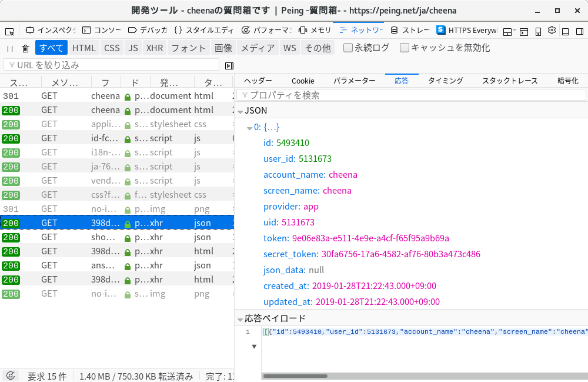This screenshot has height=382, width=588.
Task: Pick an iframe target icon
Action: point(509,32)
